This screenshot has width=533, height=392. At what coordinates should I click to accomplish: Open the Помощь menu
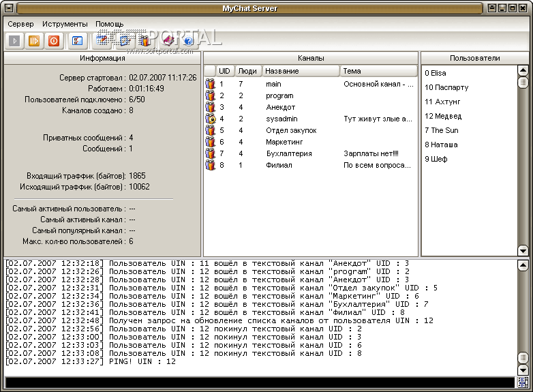click(x=110, y=24)
